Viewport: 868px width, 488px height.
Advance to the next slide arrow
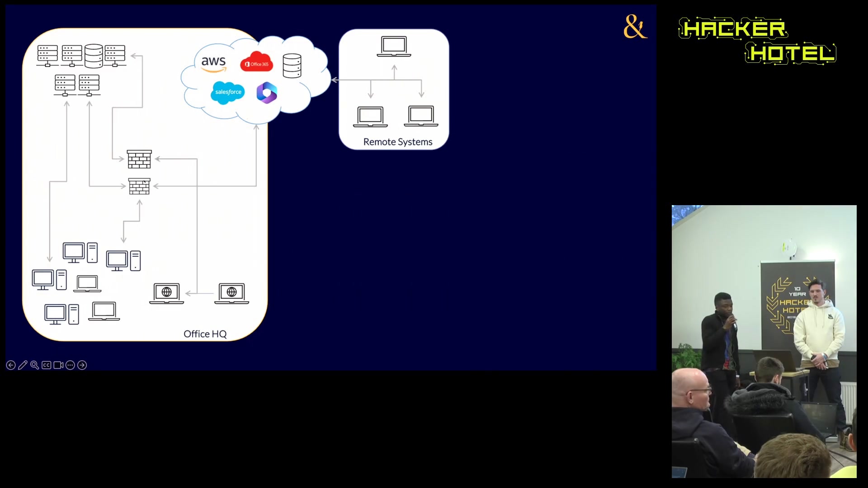click(82, 365)
